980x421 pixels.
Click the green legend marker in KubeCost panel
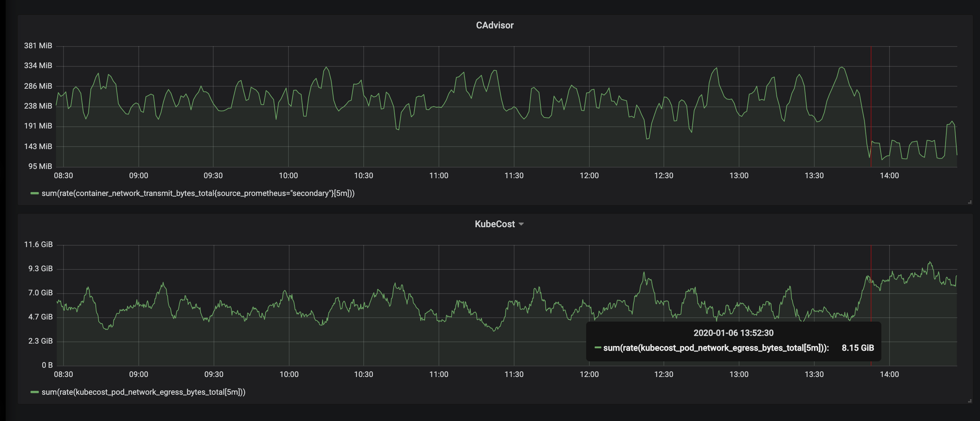[35, 392]
